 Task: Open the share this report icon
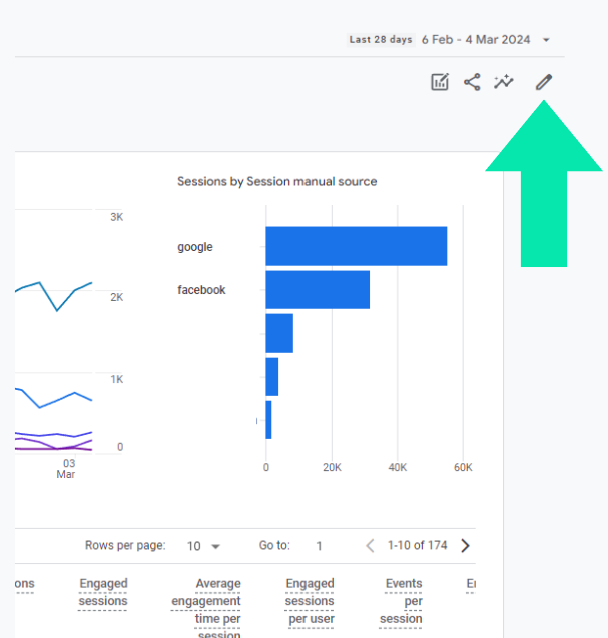[472, 82]
